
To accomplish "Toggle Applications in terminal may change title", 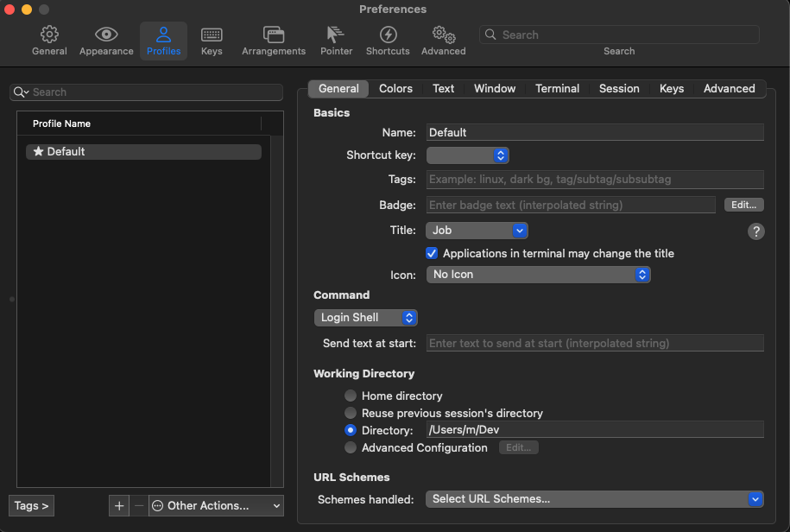I will pos(432,253).
